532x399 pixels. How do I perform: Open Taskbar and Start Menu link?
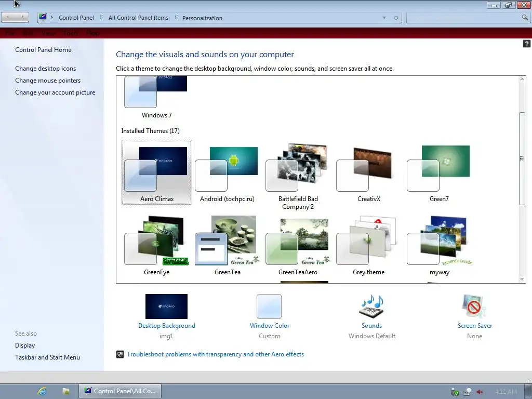(47, 357)
